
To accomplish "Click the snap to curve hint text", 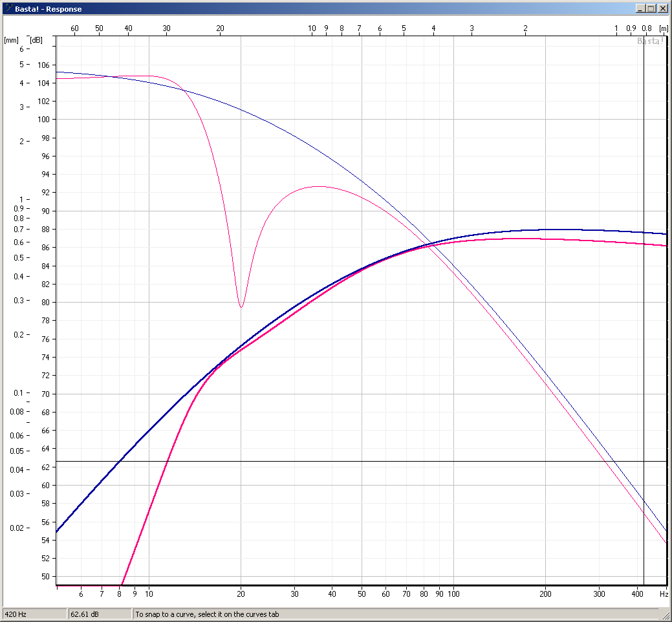I will pyautogui.click(x=207, y=614).
